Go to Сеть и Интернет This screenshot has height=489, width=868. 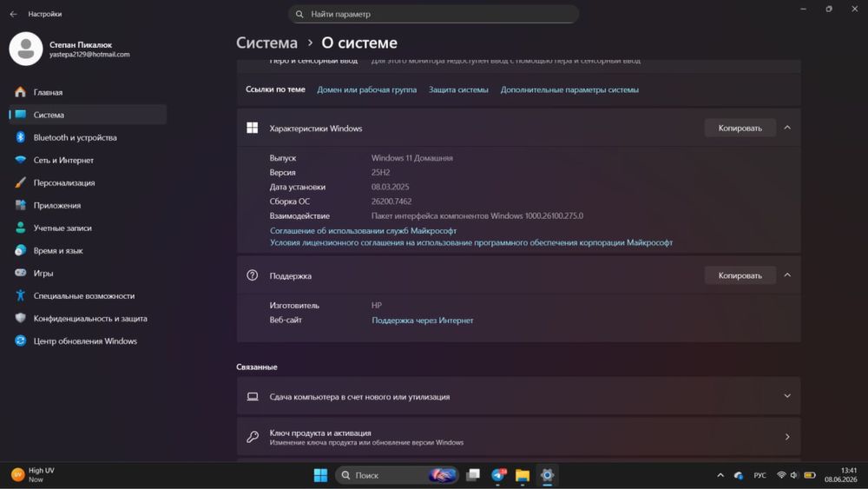(88, 160)
